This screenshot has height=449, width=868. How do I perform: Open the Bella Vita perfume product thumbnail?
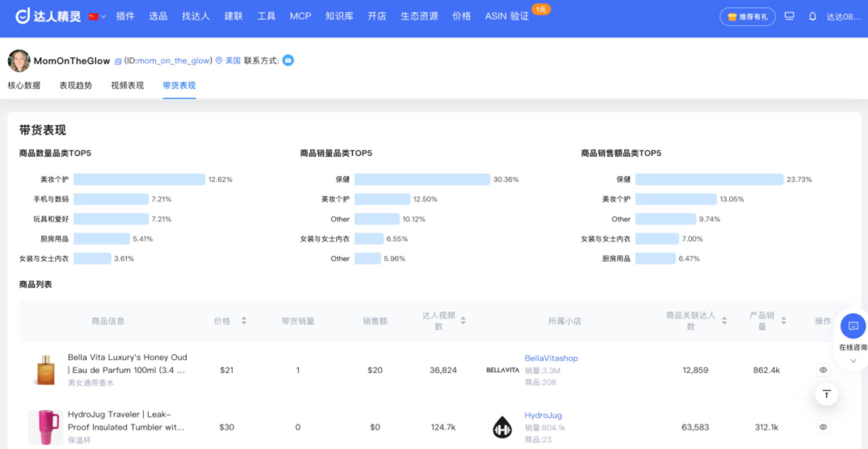point(46,370)
